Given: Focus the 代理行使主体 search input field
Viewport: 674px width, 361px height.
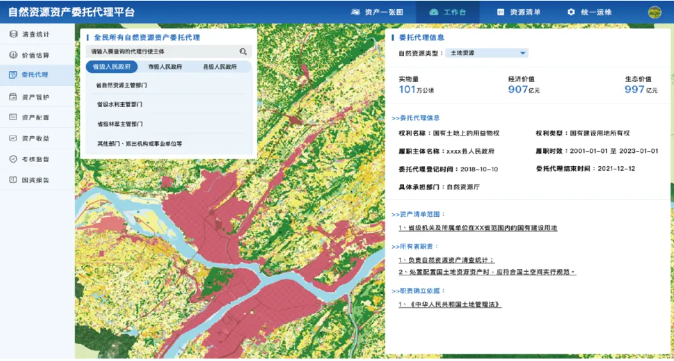Looking at the screenshot, I should coord(168,52).
